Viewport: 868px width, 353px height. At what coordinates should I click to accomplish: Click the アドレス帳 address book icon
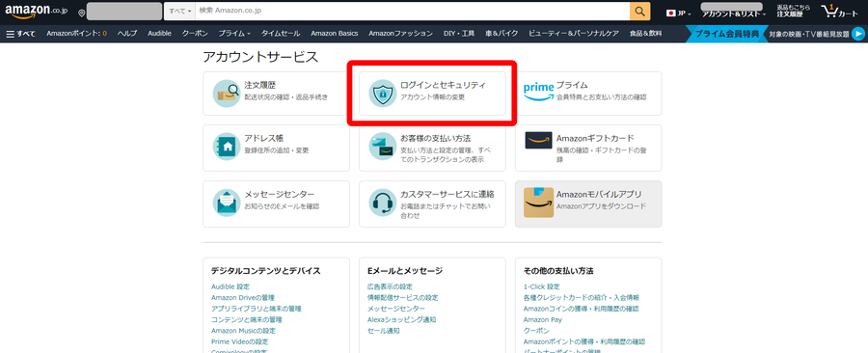227,147
